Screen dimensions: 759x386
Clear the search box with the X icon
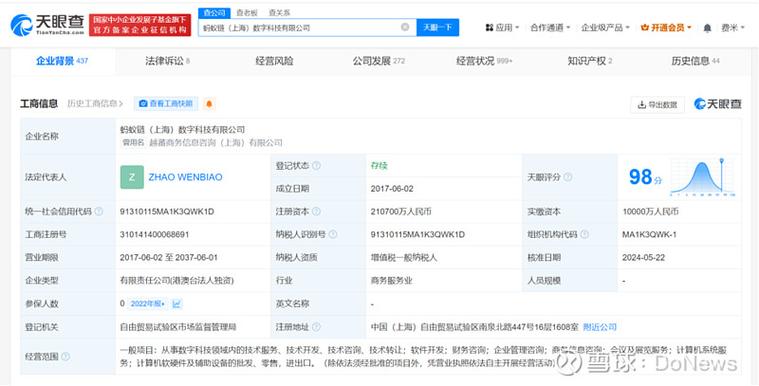tap(405, 27)
